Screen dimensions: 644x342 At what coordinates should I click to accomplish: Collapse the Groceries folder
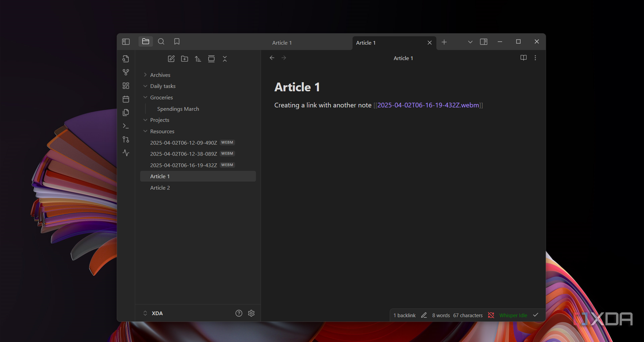tap(198, 97)
